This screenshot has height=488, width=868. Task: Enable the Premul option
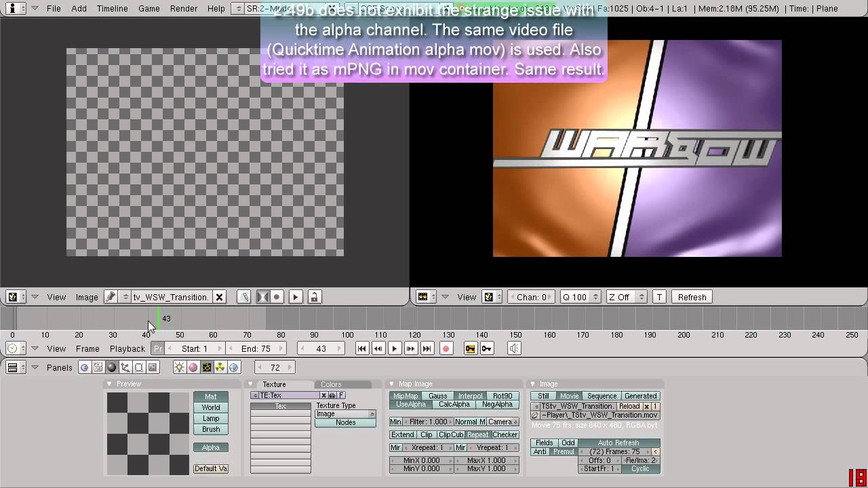click(563, 451)
